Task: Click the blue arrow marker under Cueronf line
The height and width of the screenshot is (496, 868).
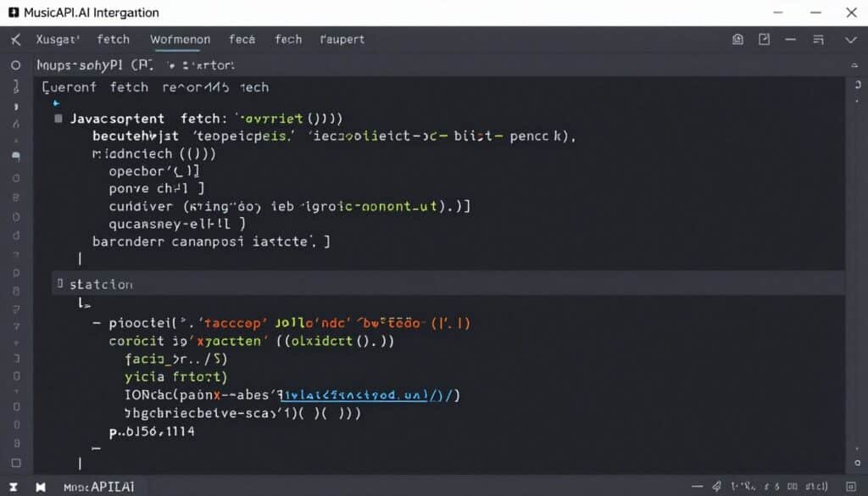Action: 56,103
